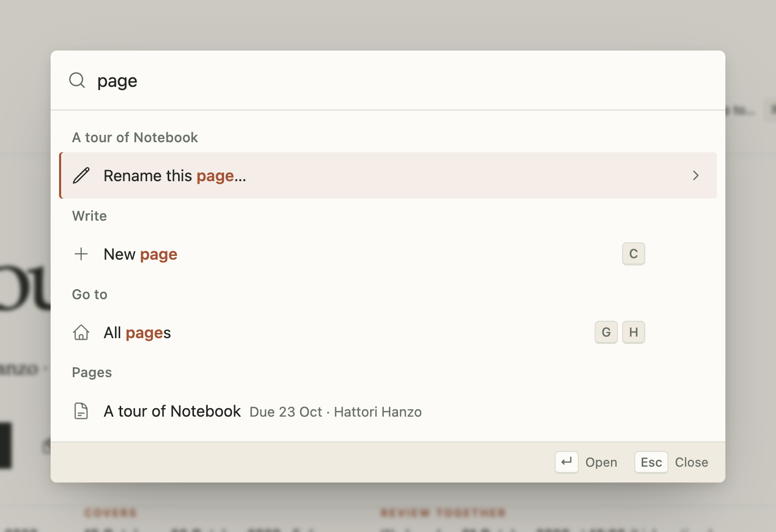
Task: Click 'Due 23 Oct · Hattori Hanzo' text
Action: [335, 412]
